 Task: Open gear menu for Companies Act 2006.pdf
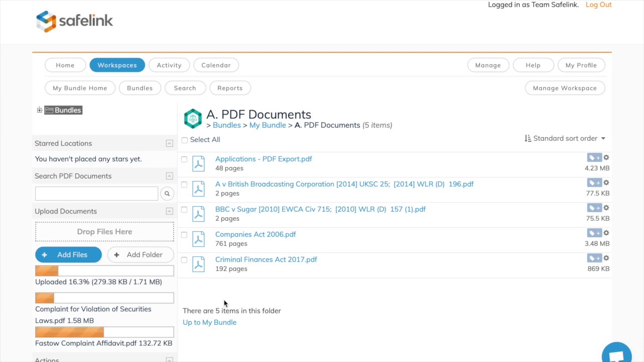coord(606,233)
